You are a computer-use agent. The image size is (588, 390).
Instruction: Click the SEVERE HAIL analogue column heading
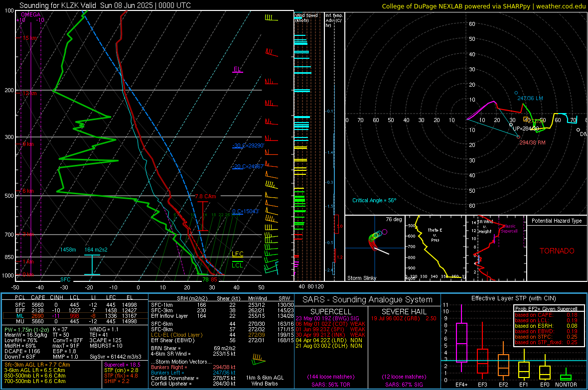[x=404, y=312]
